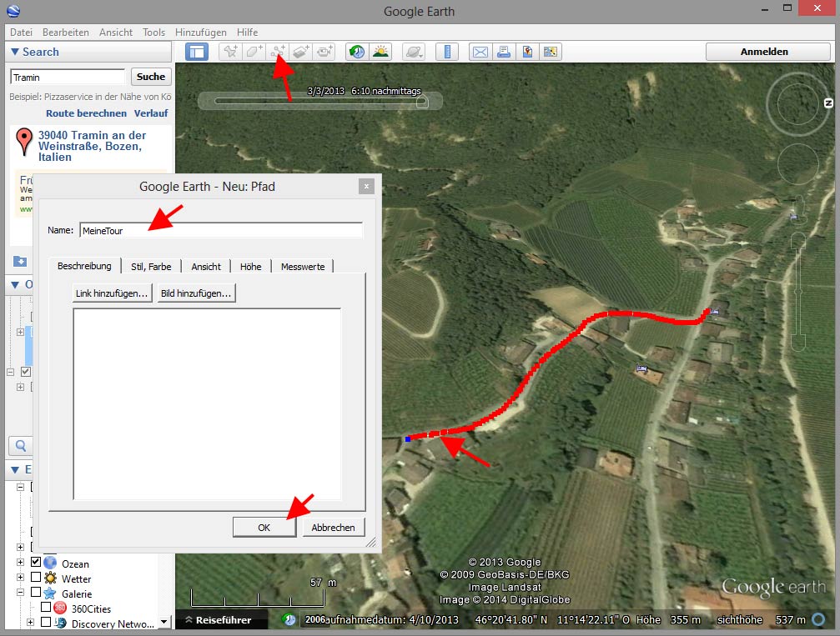
Task: Toggle sunlight with the sunrise icon
Action: tap(380, 51)
